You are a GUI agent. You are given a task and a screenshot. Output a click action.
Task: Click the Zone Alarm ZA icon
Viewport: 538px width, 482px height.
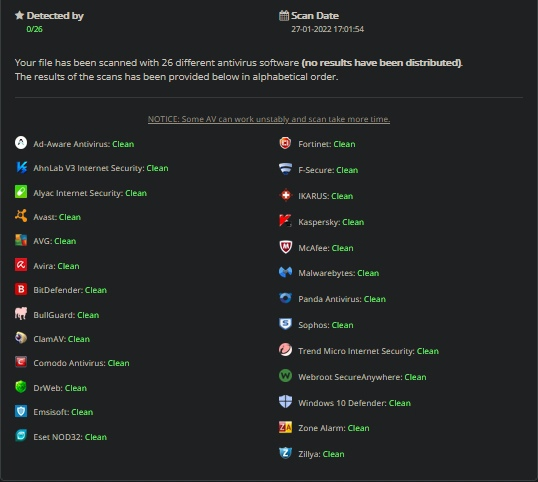point(285,427)
